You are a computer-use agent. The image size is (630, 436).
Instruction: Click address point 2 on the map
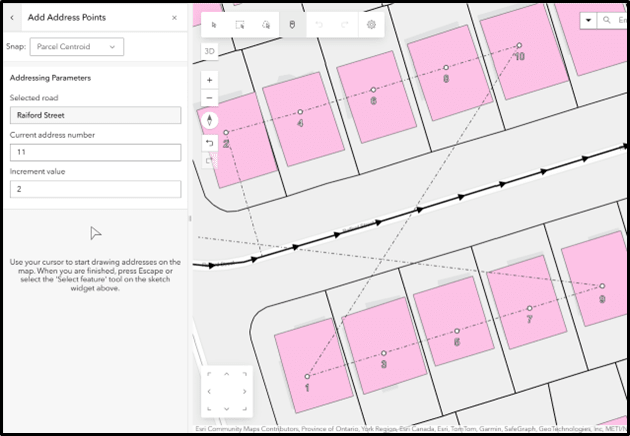(x=226, y=133)
